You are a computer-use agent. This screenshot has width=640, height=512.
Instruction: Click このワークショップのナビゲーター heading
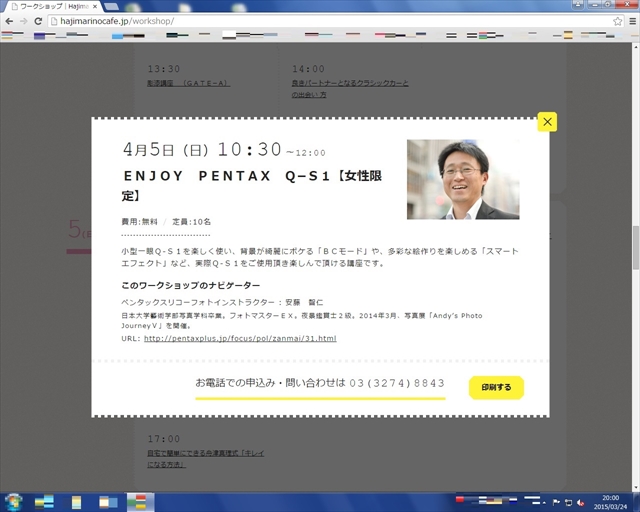(191, 285)
